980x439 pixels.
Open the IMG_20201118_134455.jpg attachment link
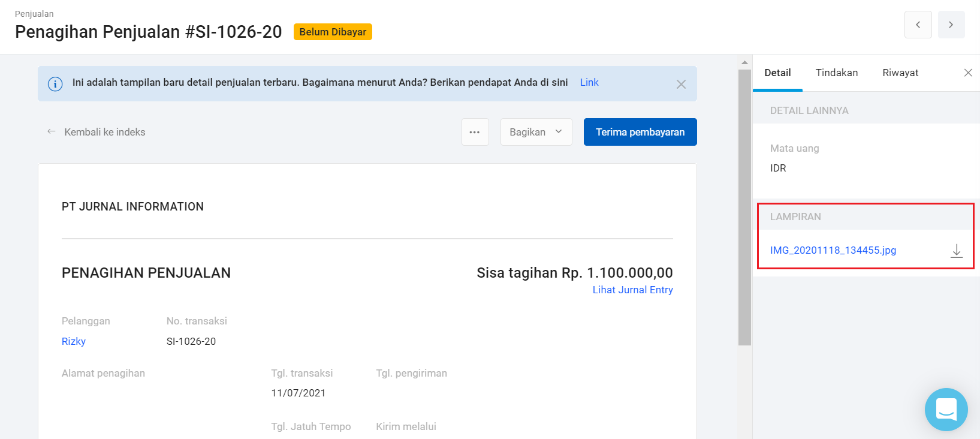[833, 250]
